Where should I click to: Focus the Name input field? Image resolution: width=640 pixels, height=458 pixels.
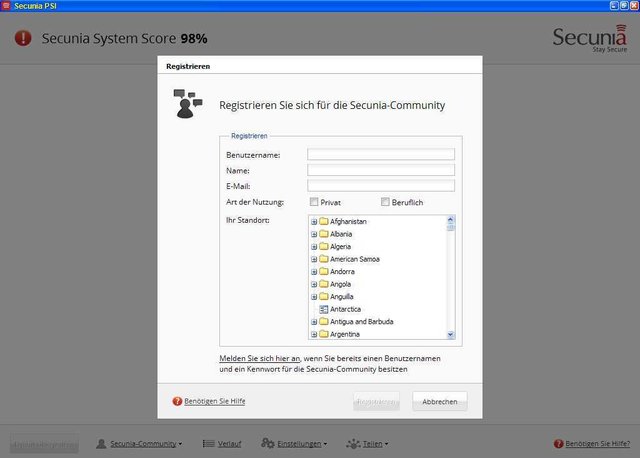click(x=381, y=170)
